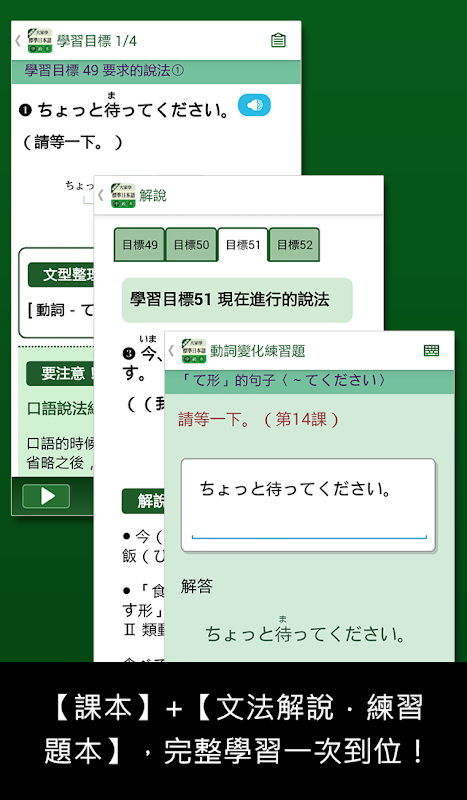Tap app logo beside 動詞變化練習題 title
Viewport: 467px width, 800px height.
[194, 351]
